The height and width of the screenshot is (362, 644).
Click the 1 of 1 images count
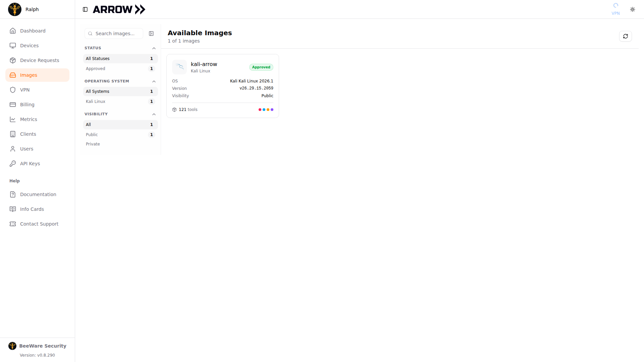184,41
